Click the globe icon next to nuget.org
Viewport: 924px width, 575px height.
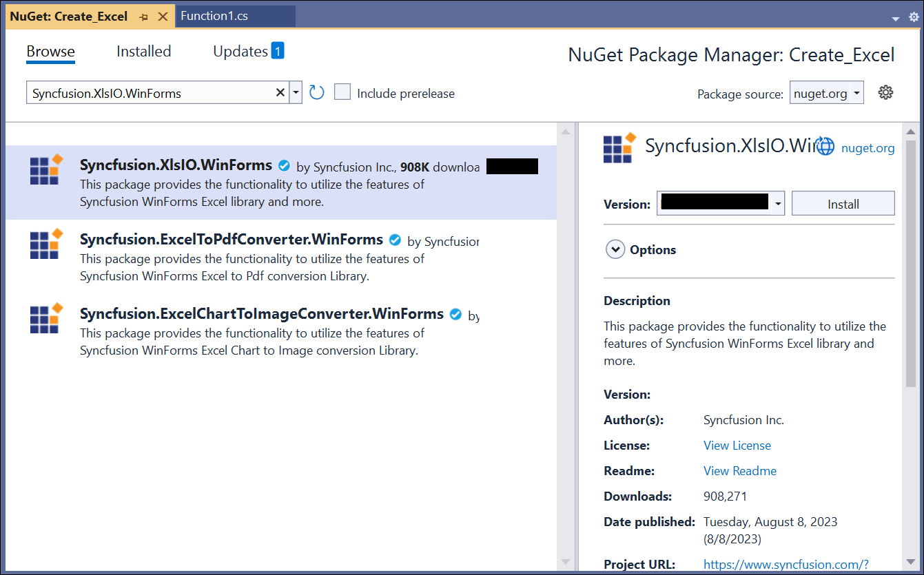825,147
